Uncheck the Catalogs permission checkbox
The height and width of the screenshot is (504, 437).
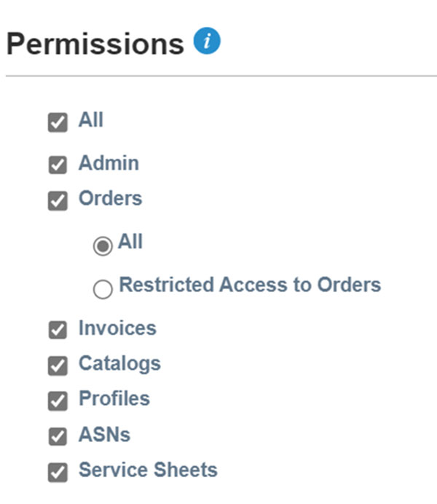pyautogui.click(x=58, y=366)
